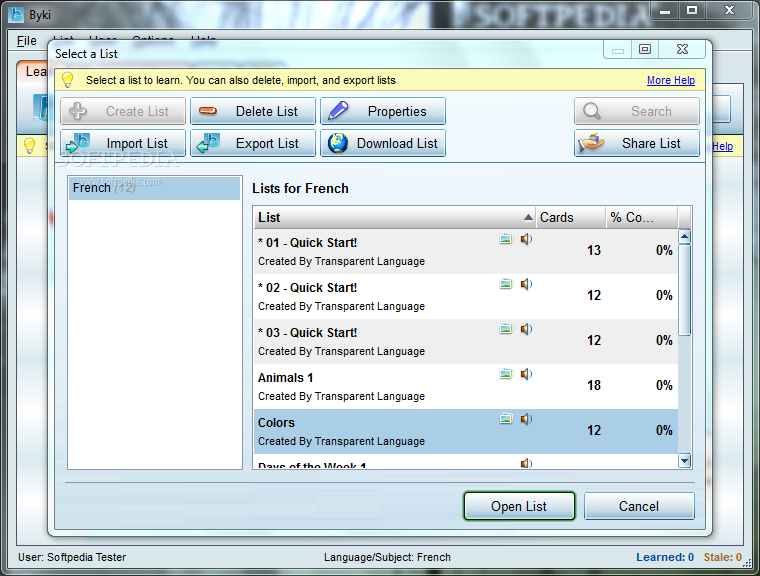Click 'Learned: 0' in status bar
The image size is (760, 576).
[665, 557]
